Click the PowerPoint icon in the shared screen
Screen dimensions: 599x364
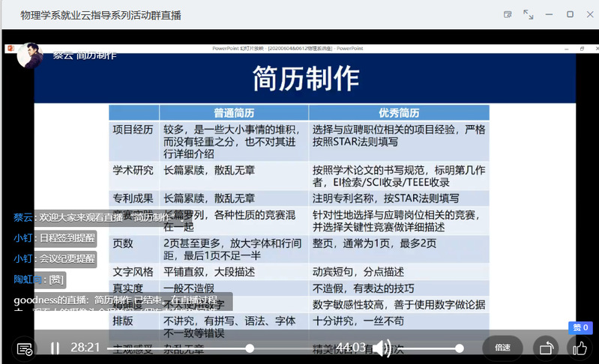[11, 48]
